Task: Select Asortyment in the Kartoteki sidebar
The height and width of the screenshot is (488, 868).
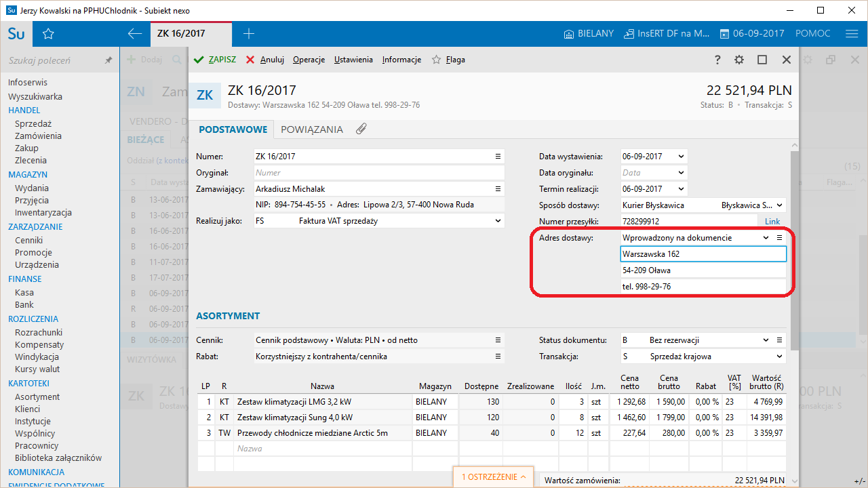Action: click(37, 396)
